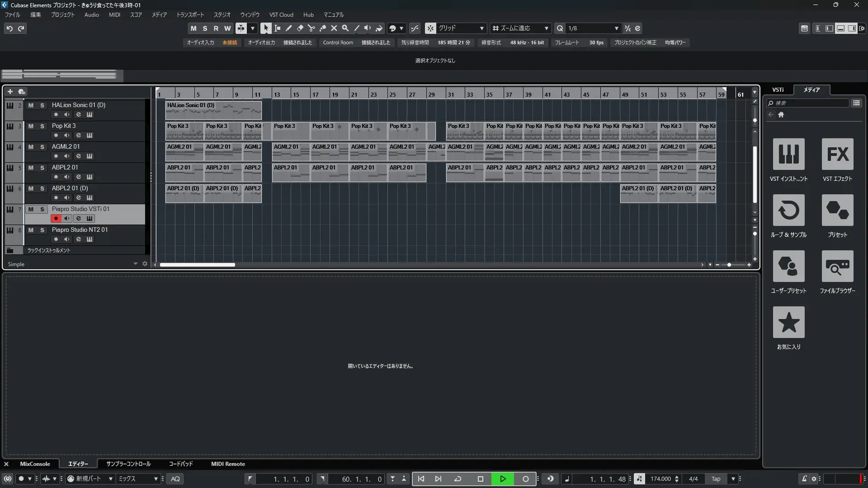The width and height of the screenshot is (868, 488).
Task: Choose the Eraser tool
Action: [x=300, y=28]
